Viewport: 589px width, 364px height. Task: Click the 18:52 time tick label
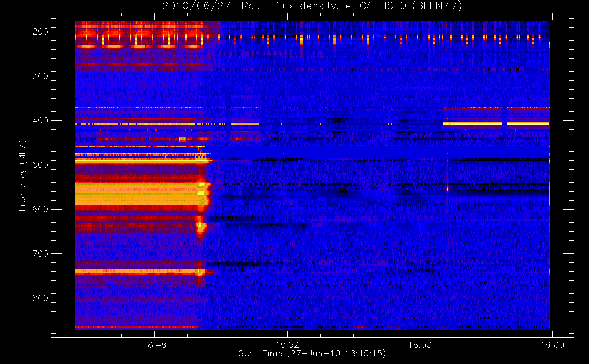click(287, 345)
